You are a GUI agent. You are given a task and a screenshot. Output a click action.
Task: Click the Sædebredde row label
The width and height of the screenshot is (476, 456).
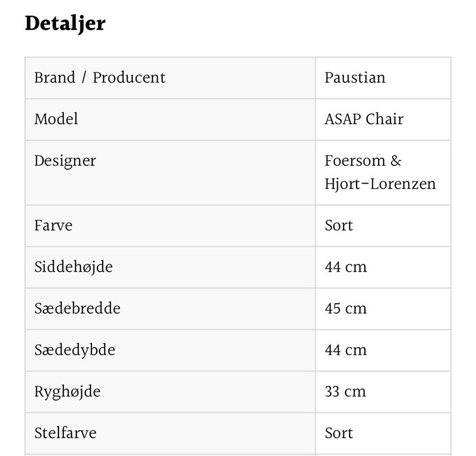77,309
